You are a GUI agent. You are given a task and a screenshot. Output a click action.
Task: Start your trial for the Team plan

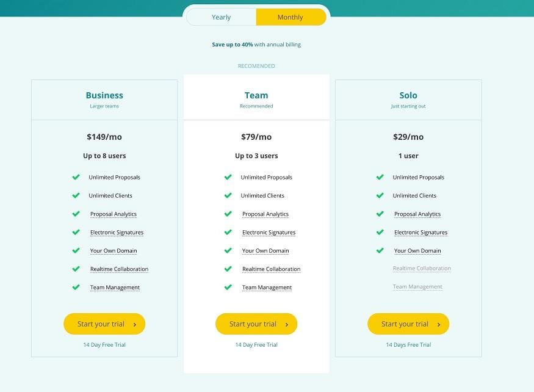256,324
